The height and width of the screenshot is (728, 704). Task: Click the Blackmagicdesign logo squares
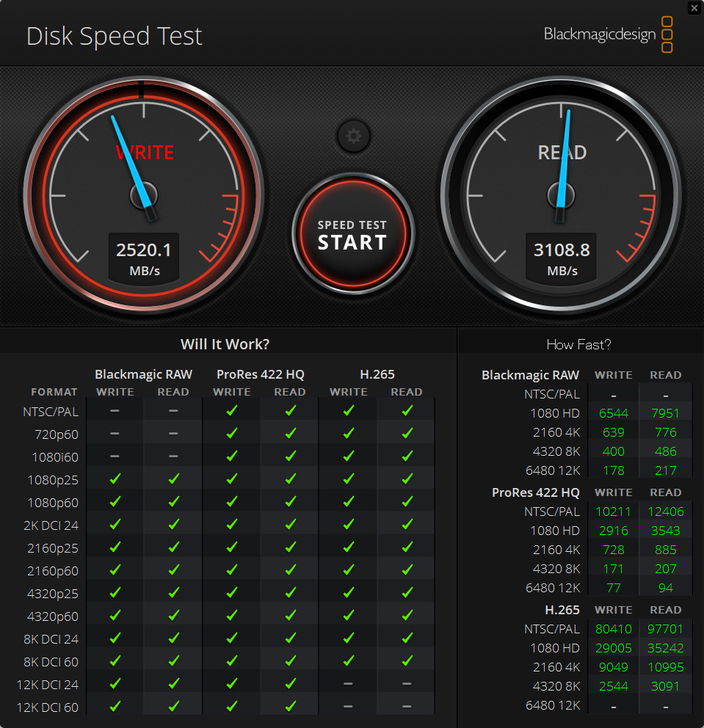(667, 34)
